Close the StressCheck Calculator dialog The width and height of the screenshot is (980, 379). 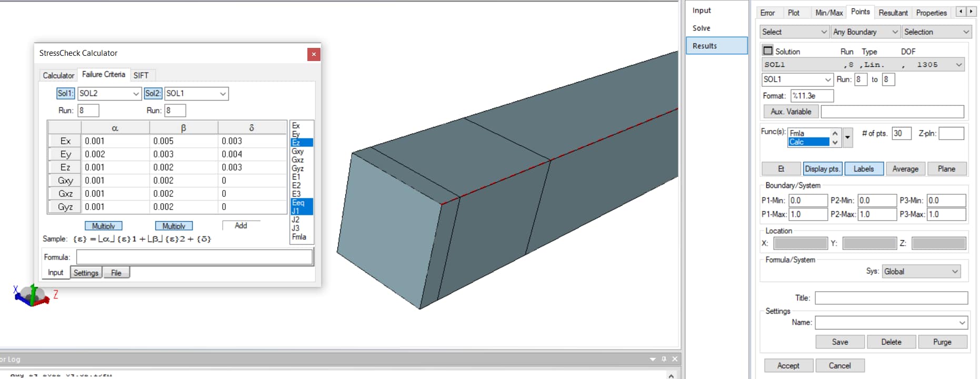click(x=314, y=54)
